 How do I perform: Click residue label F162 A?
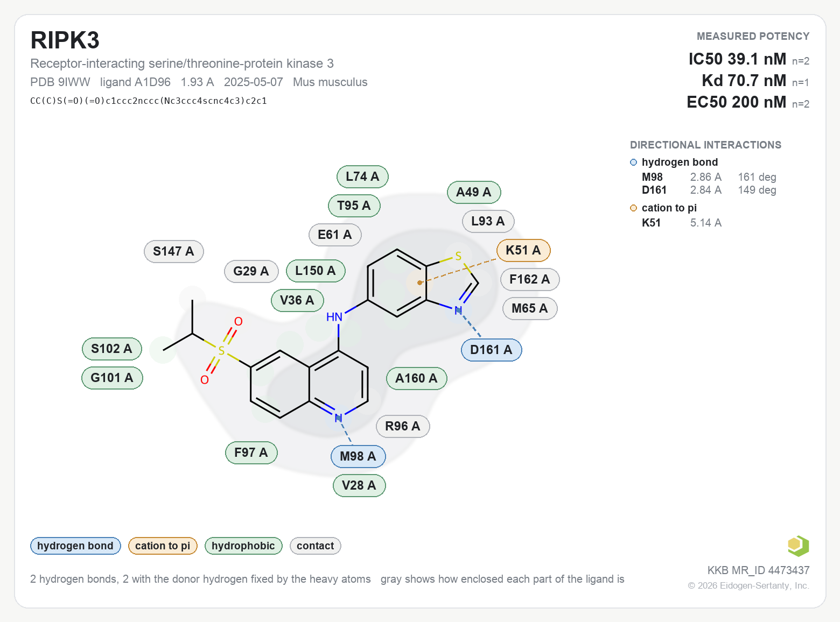[530, 279]
